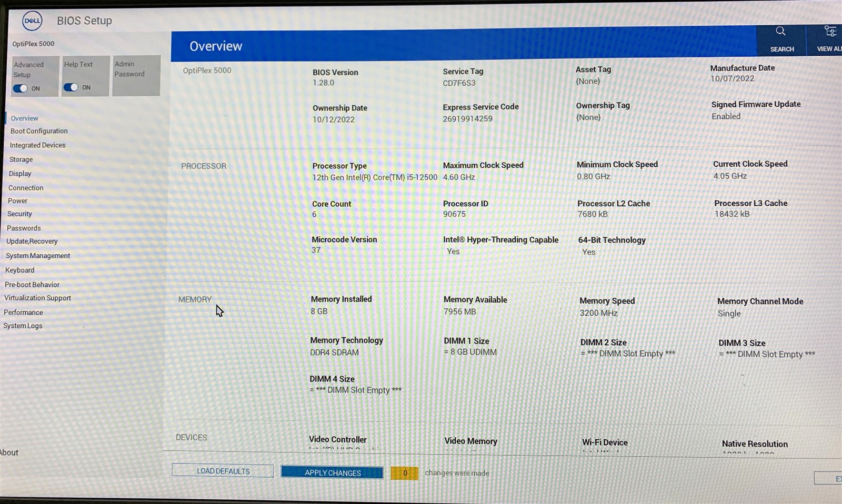Click the Video Controller label
Viewport: 842px width, 504px height.
pyautogui.click(x=337, y=439)
